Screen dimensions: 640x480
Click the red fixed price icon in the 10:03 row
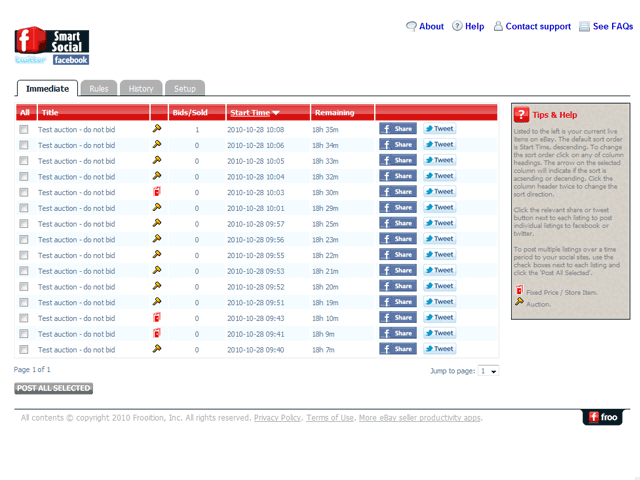(157, 191)
